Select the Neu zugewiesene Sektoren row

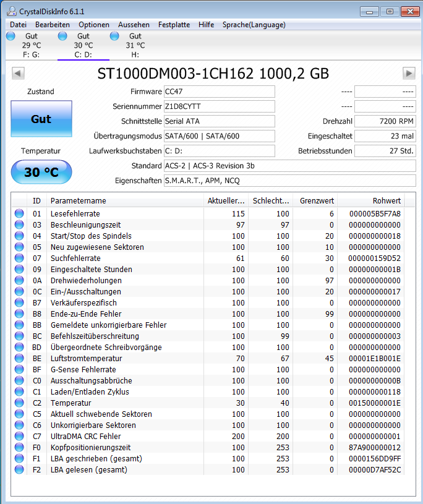(208, 247)
